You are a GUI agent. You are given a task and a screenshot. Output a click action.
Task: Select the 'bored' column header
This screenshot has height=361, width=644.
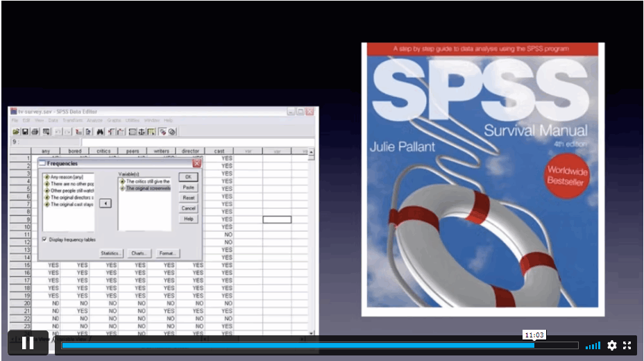[75, 151]
